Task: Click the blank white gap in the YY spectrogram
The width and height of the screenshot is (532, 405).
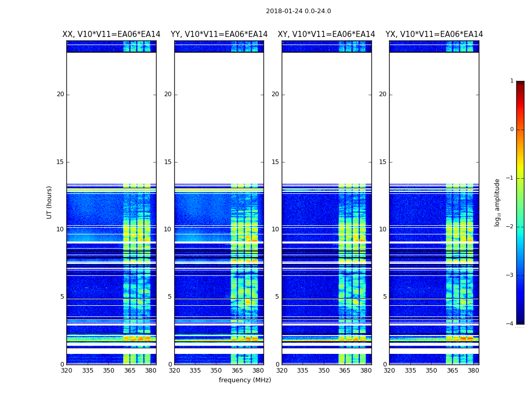Action: [219, 117]
